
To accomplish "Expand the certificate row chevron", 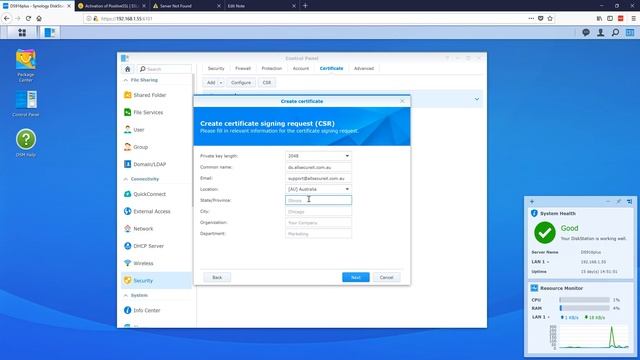I will [476, 99].
